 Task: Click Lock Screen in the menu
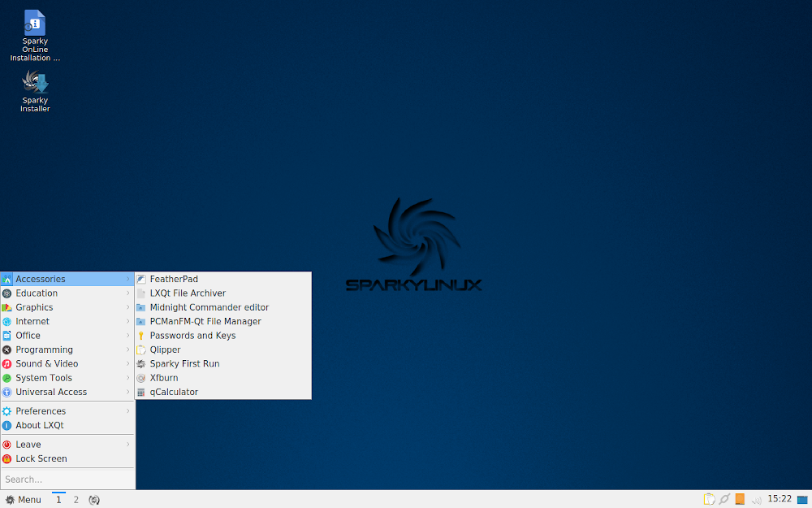tap(67, 458)
